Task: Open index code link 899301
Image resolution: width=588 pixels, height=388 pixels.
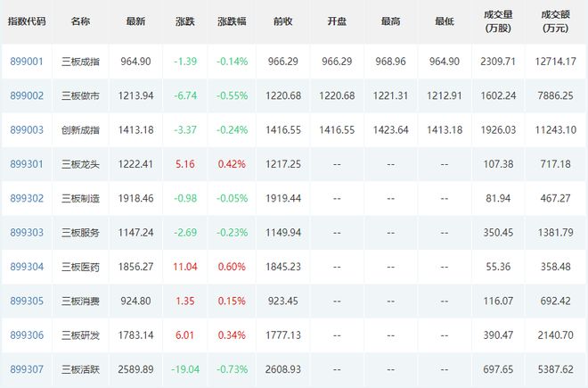Action: tap(27, 164)
